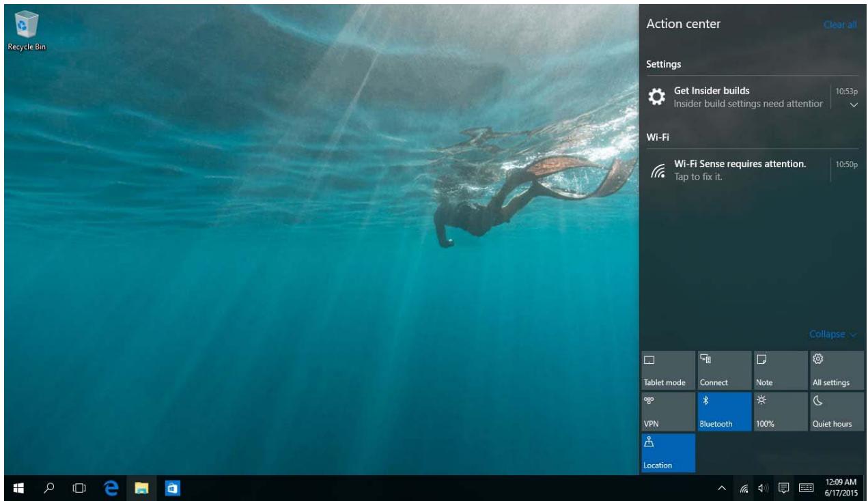The image size is (868, 501).
Task: Click the 10:50p notification timestamp
Action: (847, 164)
